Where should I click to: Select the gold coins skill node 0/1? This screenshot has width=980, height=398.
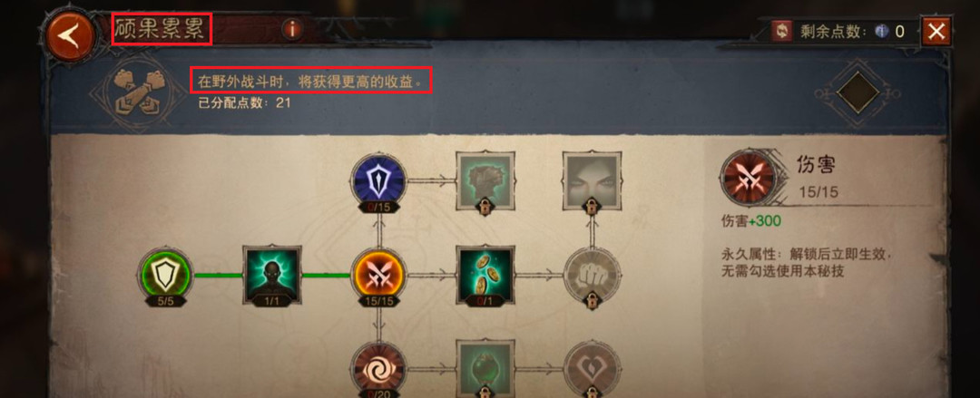(485, 276)
